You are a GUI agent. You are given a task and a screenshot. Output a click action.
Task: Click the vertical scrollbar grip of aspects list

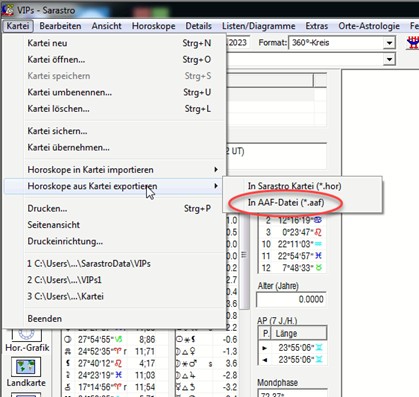click(x=244, y=255)
